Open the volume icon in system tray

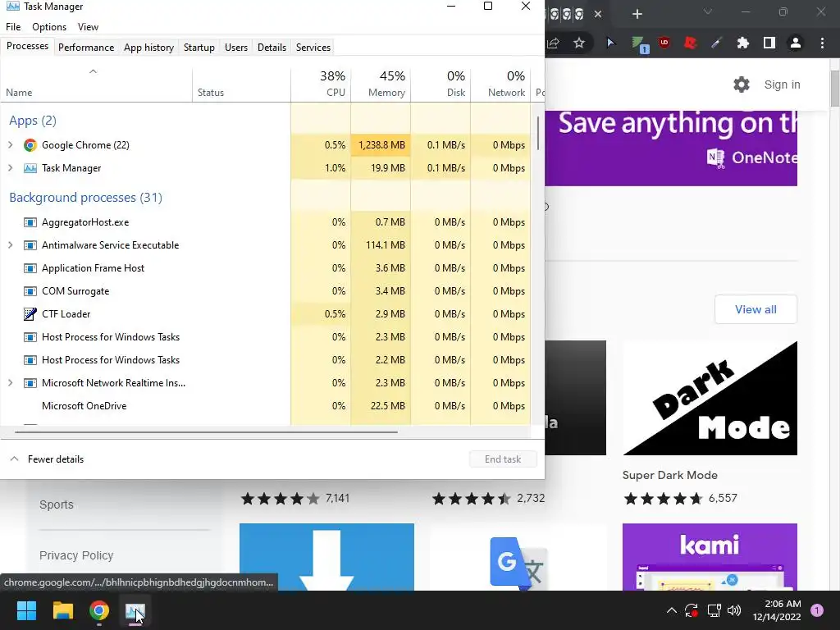click(x=734, y=610)
